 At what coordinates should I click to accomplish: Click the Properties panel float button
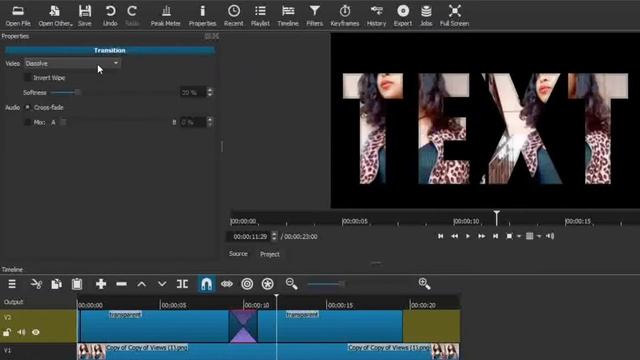[207, 36]
